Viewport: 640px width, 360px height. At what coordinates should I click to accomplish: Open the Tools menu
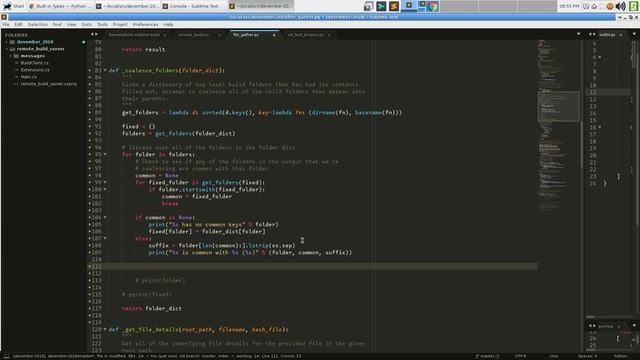102,24
